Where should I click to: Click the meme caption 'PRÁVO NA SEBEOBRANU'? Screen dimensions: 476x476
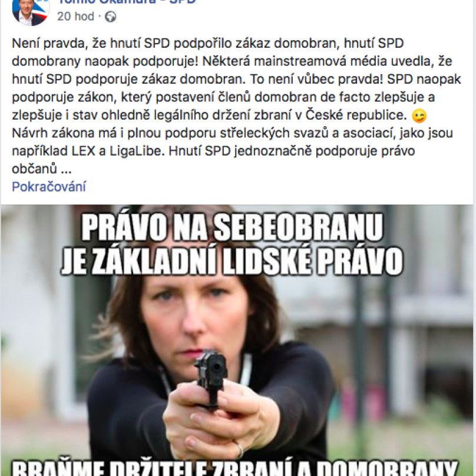click(x=232, y=227)
